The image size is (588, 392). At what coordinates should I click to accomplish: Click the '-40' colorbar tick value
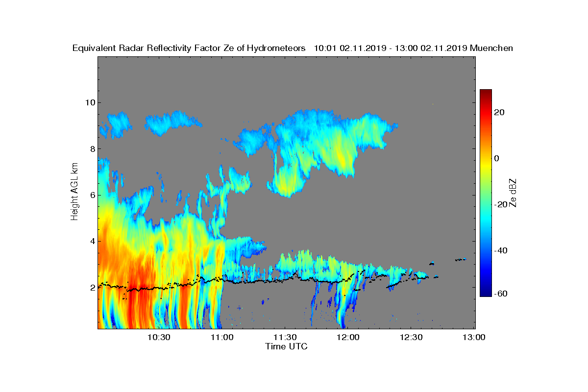[501, 250]
